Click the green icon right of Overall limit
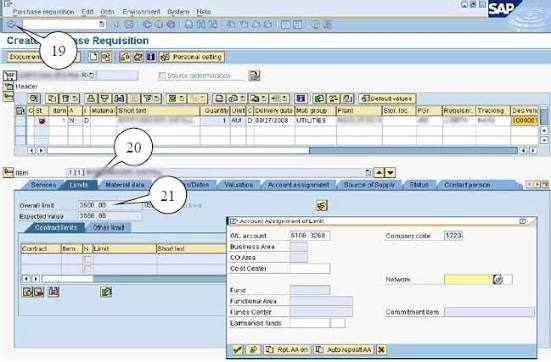 pos(322,205)
